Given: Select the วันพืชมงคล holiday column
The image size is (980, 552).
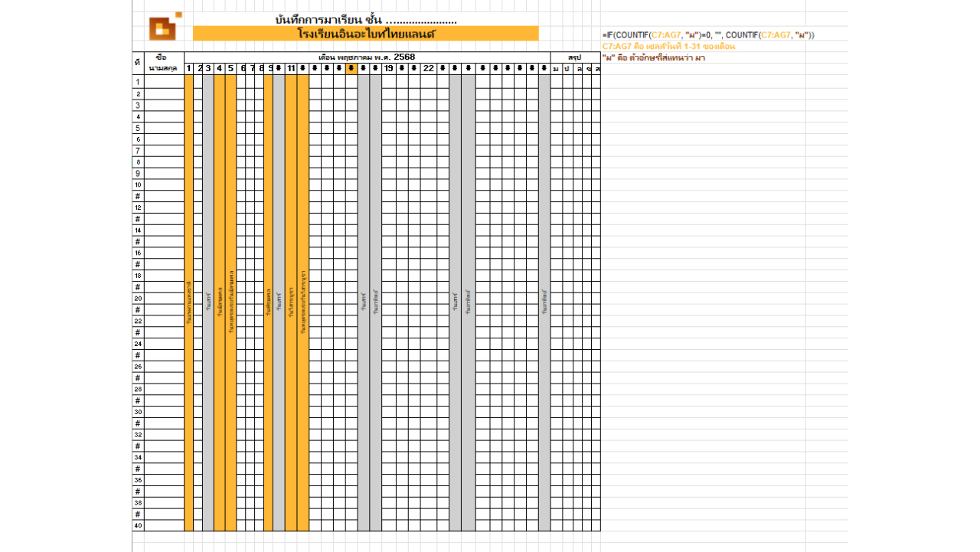Looking at the screenshot, I should pos(269,306).
